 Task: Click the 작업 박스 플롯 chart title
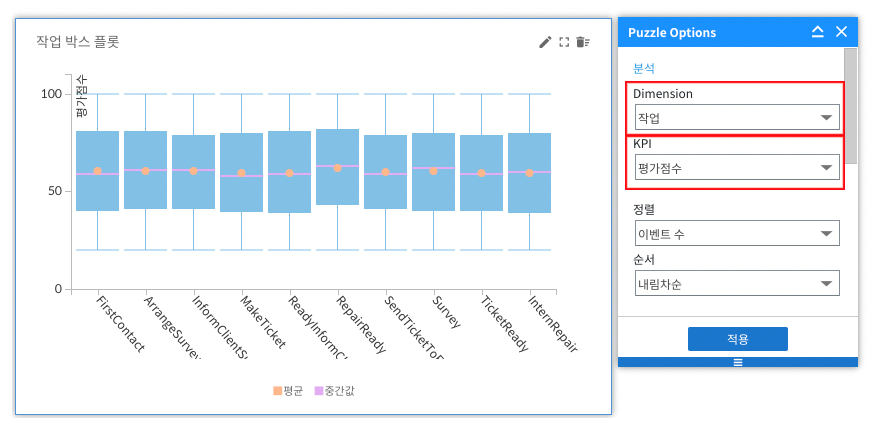pos(78,42)
